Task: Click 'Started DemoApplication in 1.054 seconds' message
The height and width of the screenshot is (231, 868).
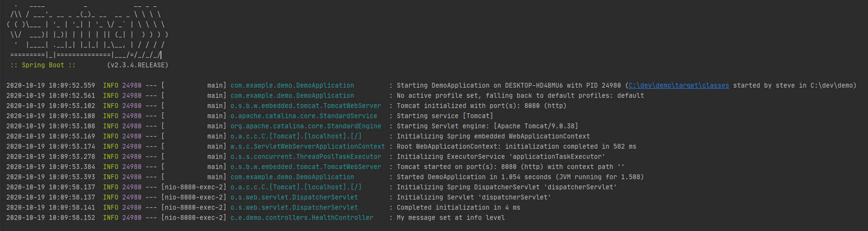Action: tap(521, 177)
